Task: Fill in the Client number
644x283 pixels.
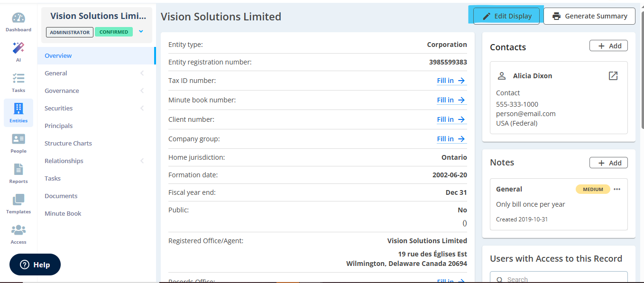Action: click(x=451, y=119)
